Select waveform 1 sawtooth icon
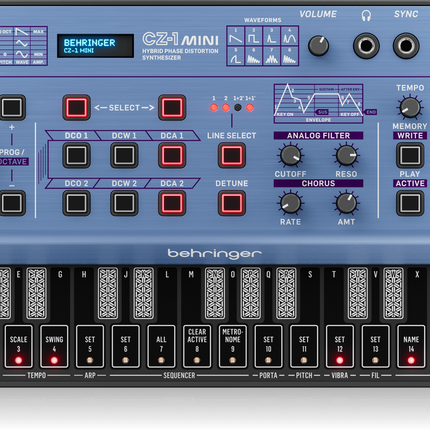 [236, 36]
